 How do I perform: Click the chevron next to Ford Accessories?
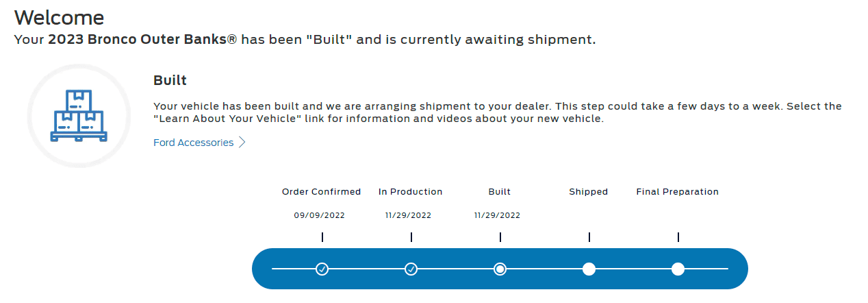click(242, 143)
